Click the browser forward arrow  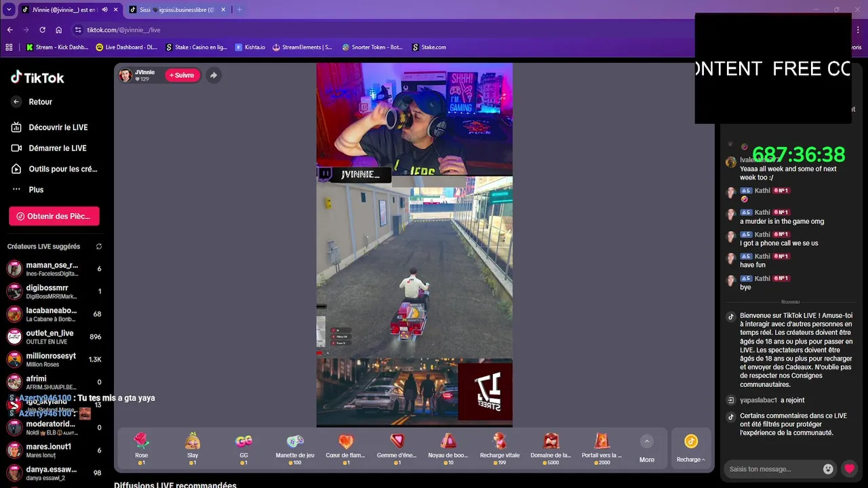pyautogui.click(x=26, y=30)
